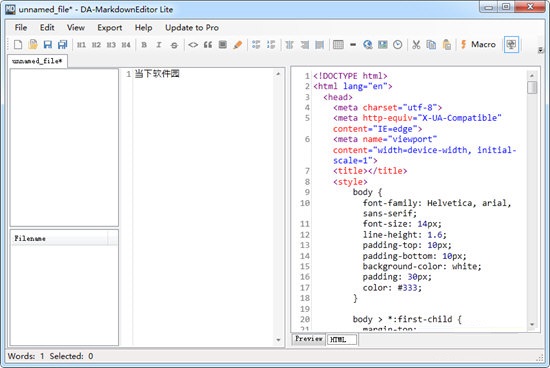
Task: Click the Update to Pro menu item
Action: (x=192, y=27)
